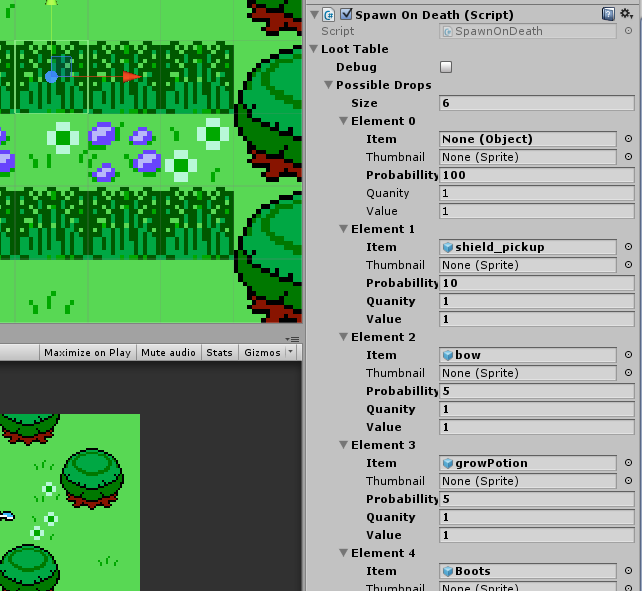Open object picker for the SpawnOnDeath script field
This screenshot has width=642, height=591.
628,31
